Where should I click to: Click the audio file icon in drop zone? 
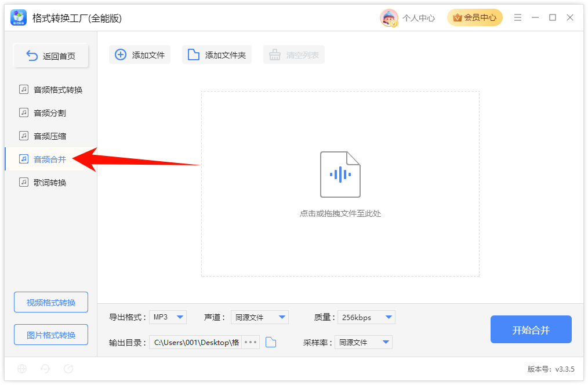point(340,175)
